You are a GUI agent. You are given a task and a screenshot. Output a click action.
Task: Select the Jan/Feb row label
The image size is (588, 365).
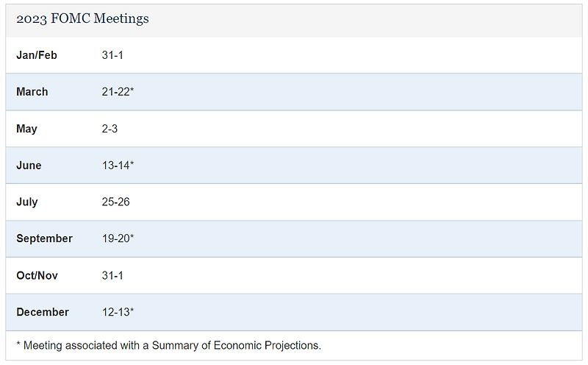(x=37, y=55)
